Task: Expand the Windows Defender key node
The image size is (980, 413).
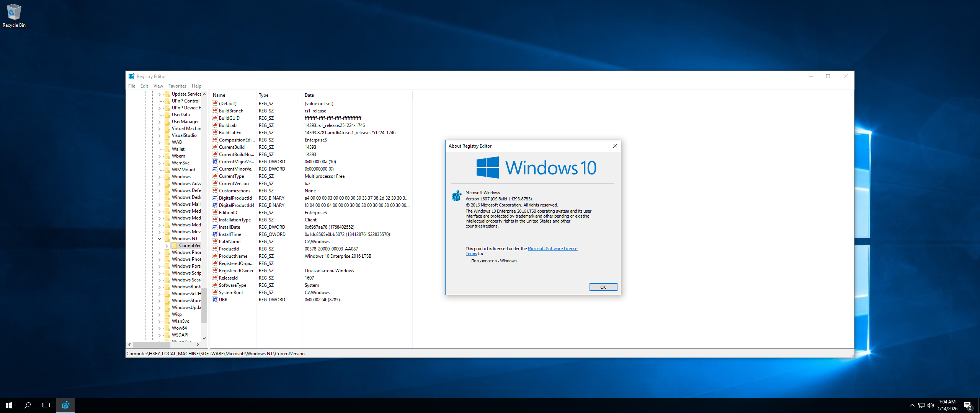Action: coord(160,190)
